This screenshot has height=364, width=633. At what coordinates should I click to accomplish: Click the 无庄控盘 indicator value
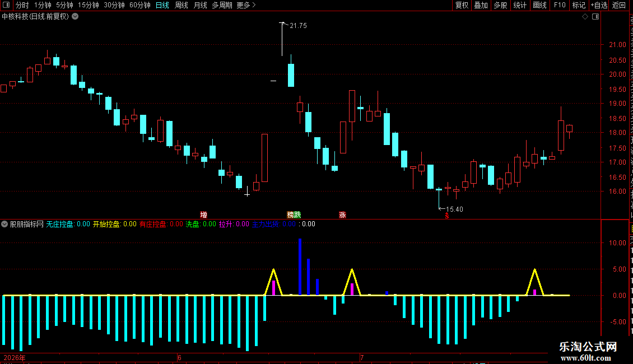[x=68, y=224]
